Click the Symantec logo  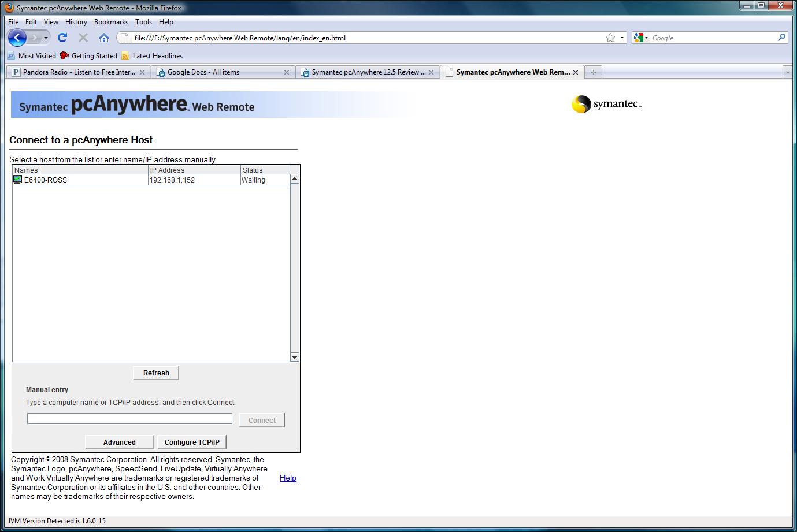(607, 104)
